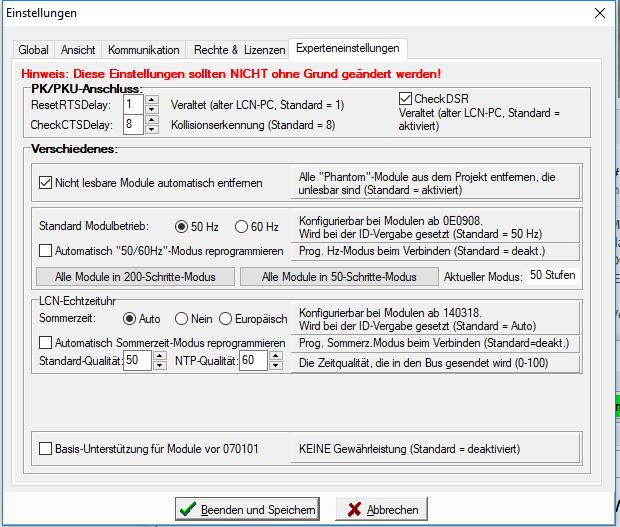Viewport: 620px width, 527px height.
Task: Select Nein for Sommerzeit
Action: 181,319
